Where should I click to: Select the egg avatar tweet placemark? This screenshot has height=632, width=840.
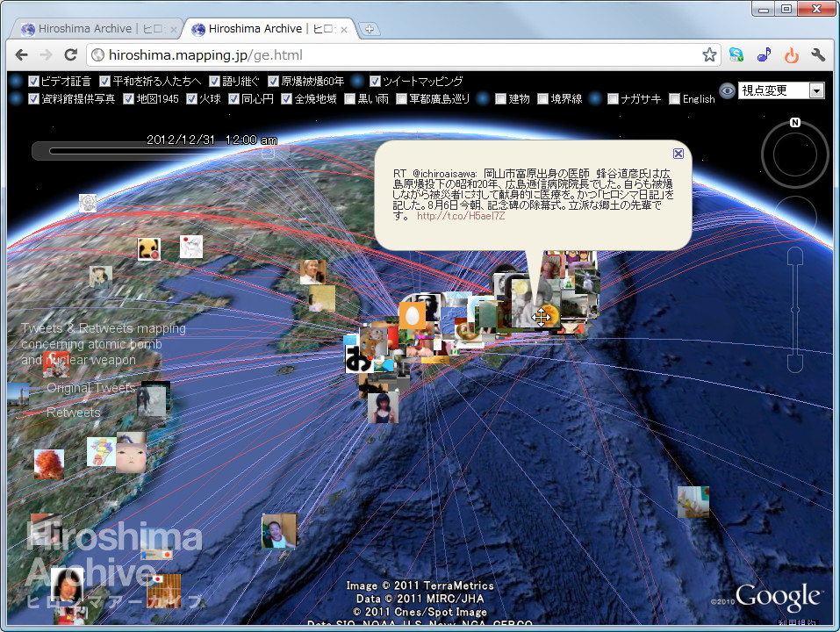tap(412, 316)
